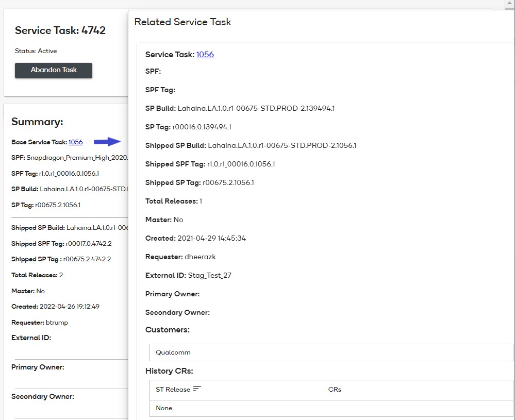
Task: Open Base Service Task 1056 link
Action: pos(75,142)
